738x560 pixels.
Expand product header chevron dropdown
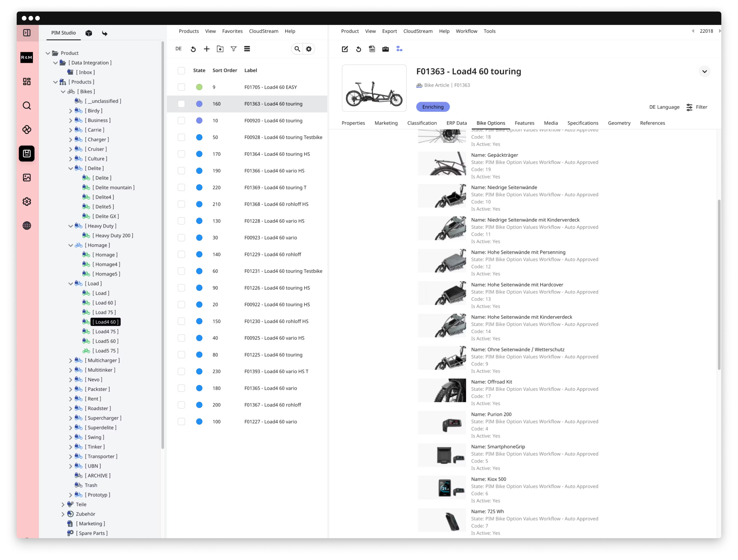coord(704,71)
